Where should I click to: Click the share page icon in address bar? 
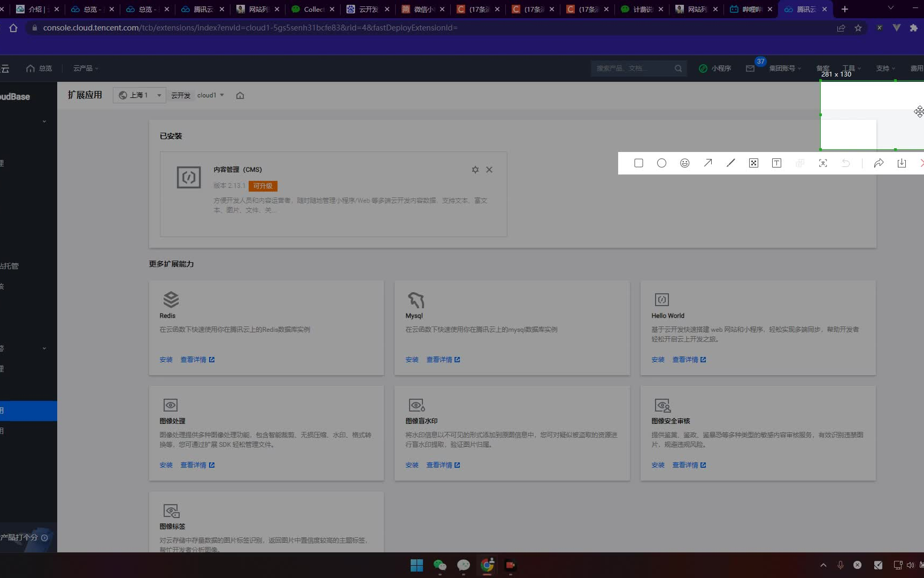(x=841, y=28)
